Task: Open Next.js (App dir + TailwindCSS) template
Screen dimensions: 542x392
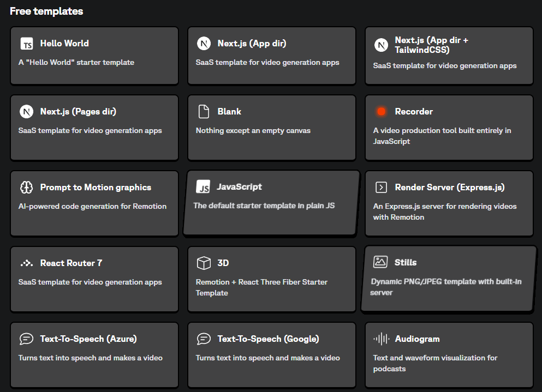Action: [449, 56]
